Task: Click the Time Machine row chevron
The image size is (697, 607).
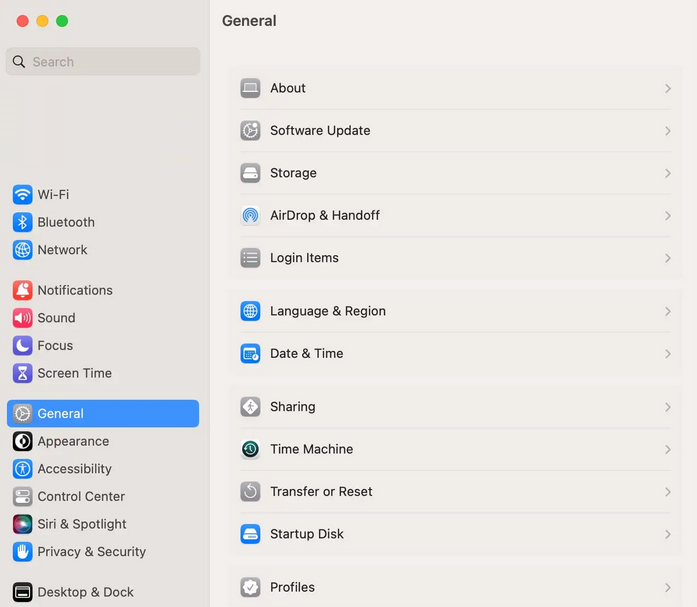Action: [668, 449]
